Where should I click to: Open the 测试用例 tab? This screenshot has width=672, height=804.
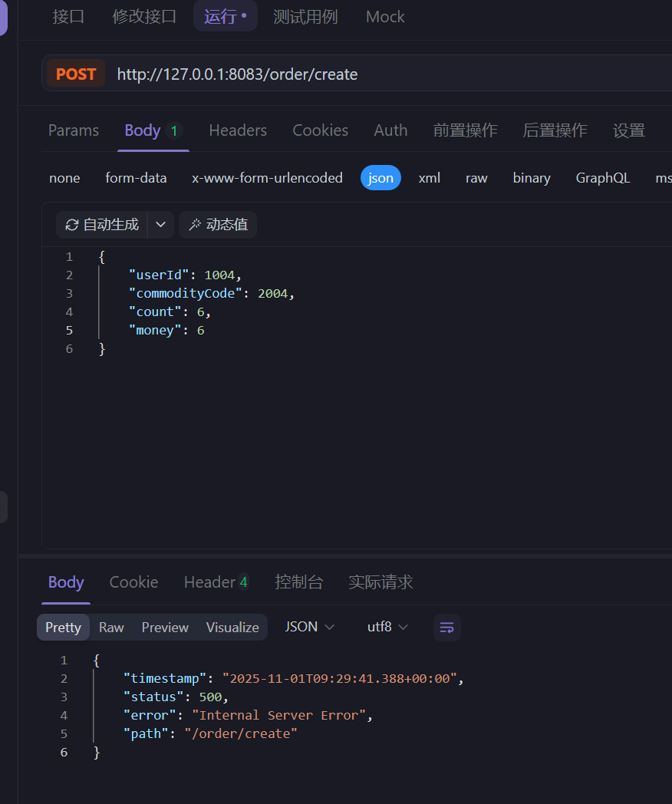(x=305, y=16)
